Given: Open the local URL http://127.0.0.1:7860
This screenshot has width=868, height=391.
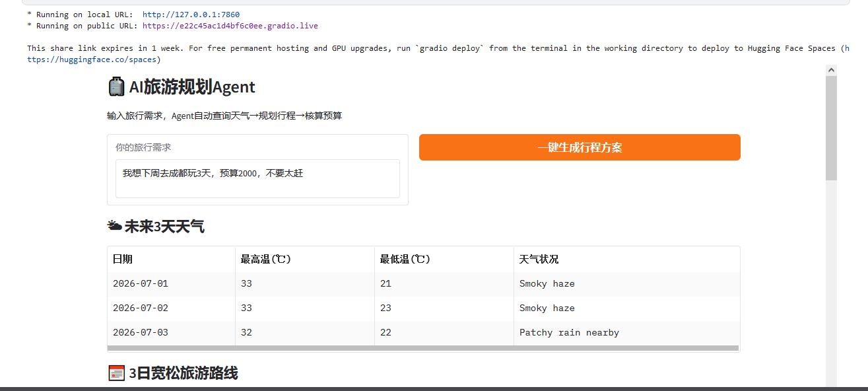Looking at the screenshot, I should coord(191,15).
